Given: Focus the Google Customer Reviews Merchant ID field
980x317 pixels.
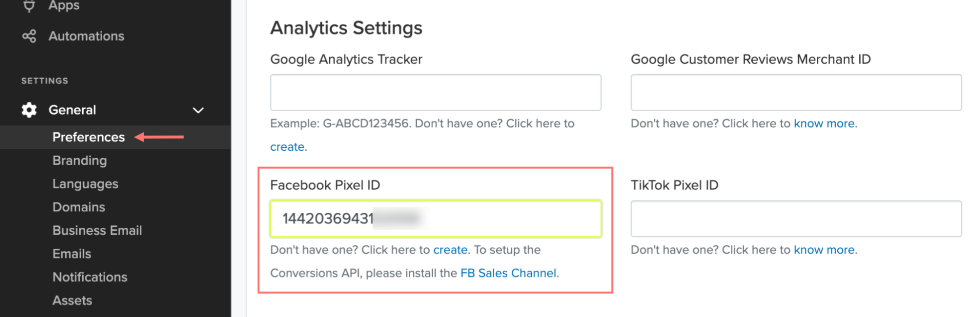Looking at the screenshot, I should tap(796, 93).
